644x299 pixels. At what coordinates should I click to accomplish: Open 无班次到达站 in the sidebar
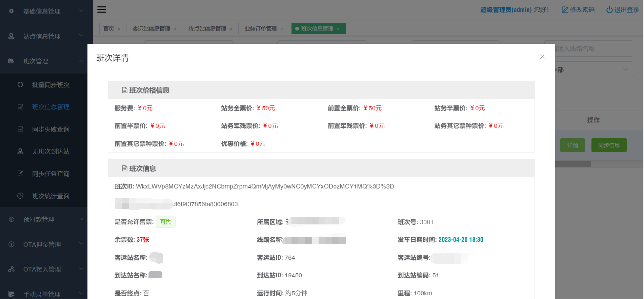click(51, 151)
